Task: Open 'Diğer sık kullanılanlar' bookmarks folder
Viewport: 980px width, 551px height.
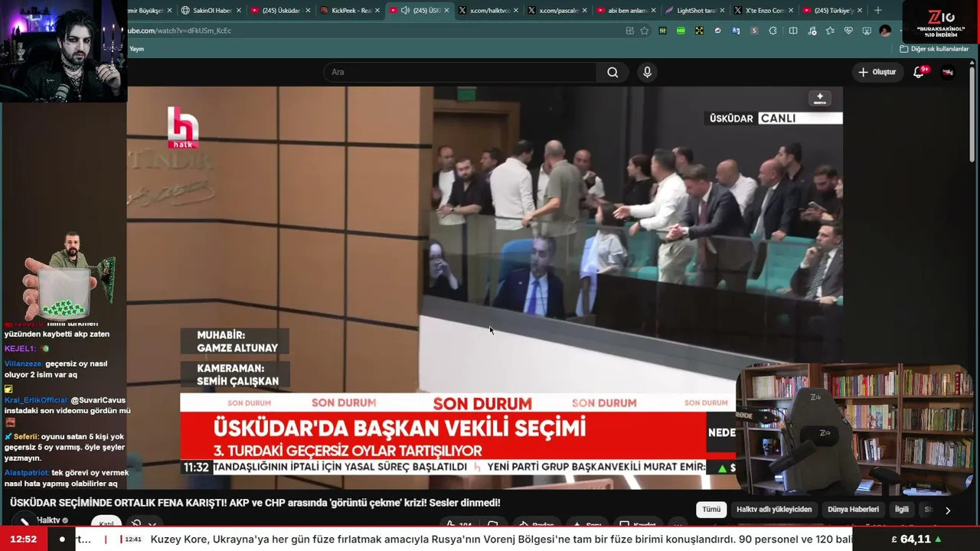Action: [934, 49]
